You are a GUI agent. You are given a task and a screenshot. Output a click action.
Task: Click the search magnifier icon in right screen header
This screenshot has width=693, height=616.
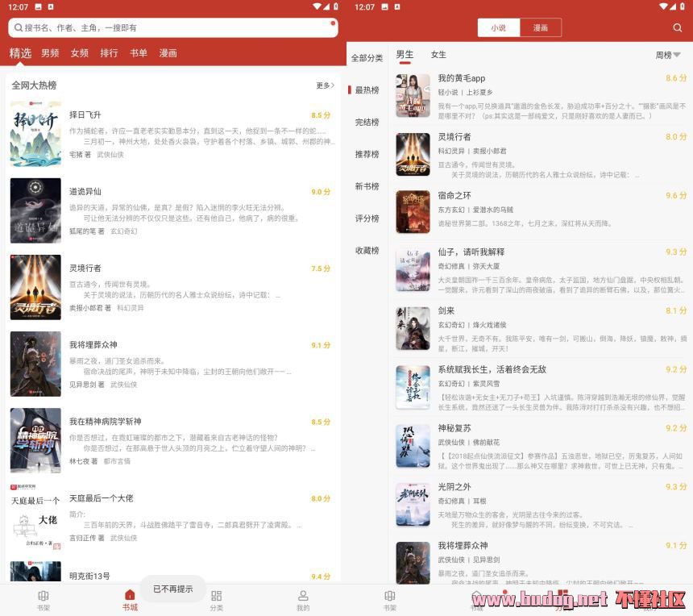pyautogui.click(x=677, y=28)
